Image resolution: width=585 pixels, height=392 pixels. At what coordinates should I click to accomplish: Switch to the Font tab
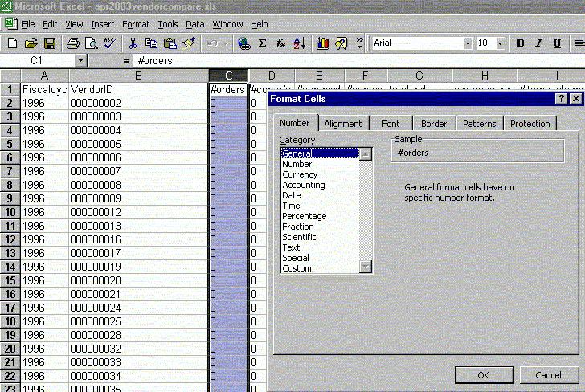pyautogui.click(x=391, y=124)
